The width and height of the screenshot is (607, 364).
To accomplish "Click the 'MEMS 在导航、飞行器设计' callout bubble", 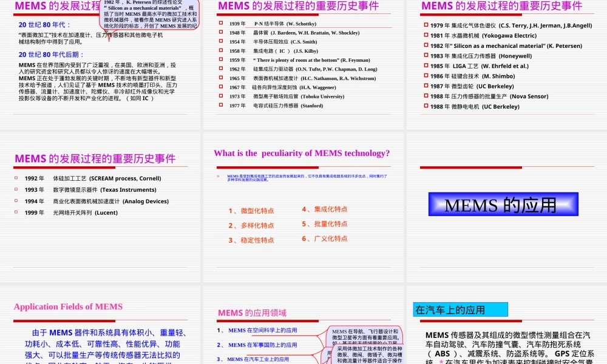I will click(364, 335).
